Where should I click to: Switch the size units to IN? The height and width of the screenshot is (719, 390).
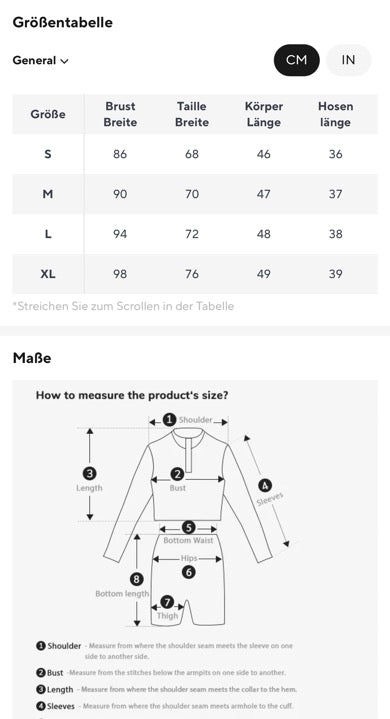click(348, 60)
